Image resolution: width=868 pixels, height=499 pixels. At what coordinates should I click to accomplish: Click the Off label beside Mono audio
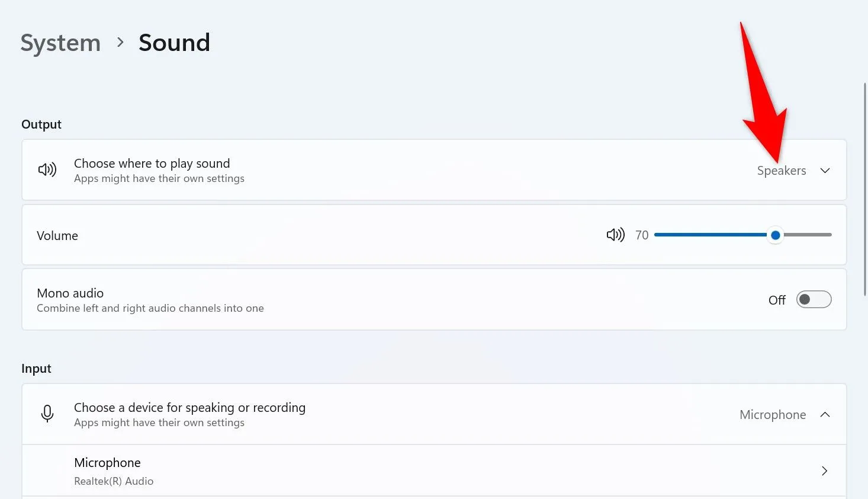click(776, 300)
